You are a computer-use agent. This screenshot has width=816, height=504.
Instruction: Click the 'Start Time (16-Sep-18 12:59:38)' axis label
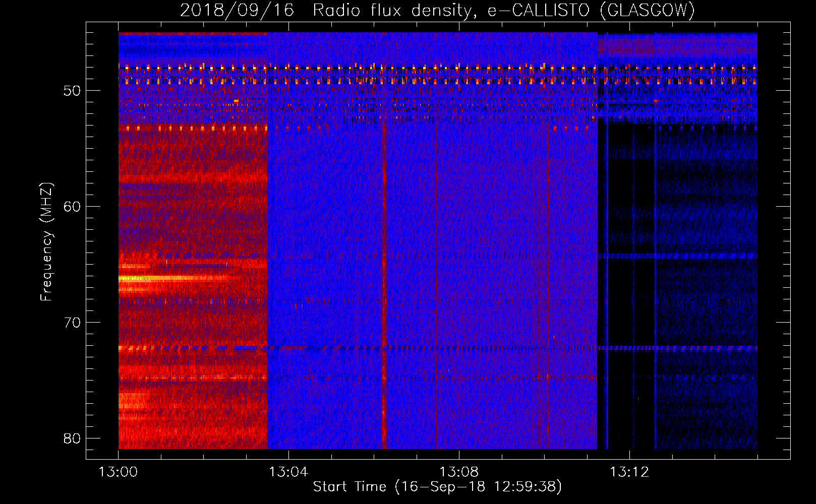coord(437,487)
